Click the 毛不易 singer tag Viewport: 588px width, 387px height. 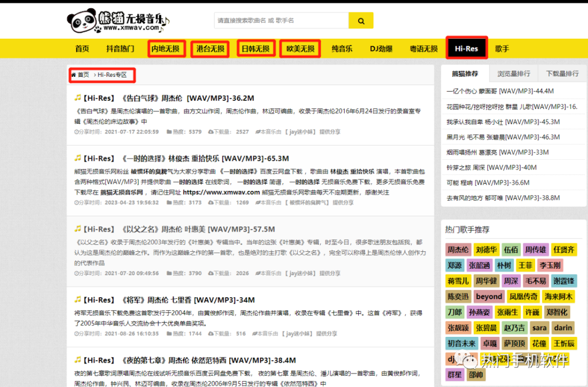(535, 281)
